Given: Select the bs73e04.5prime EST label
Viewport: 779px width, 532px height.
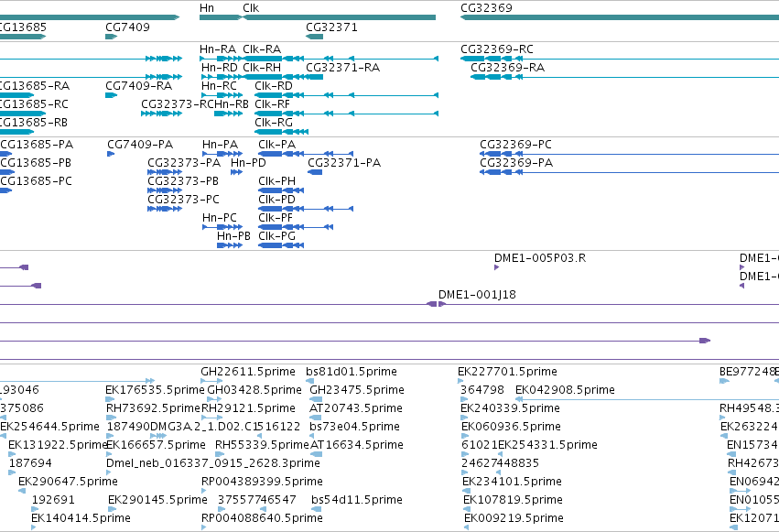Looking at the screenshot, I should pos(355,428).
